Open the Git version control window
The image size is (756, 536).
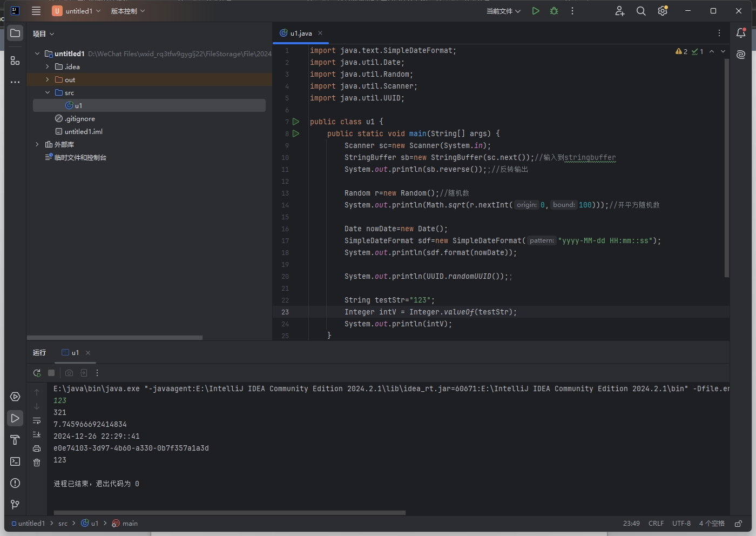click(15, 505)
